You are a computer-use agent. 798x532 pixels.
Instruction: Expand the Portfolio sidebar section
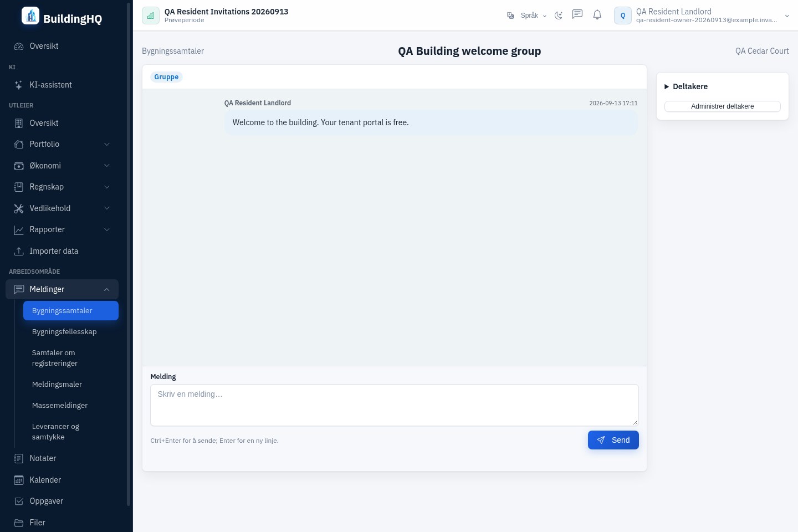[x=62, y=144]
